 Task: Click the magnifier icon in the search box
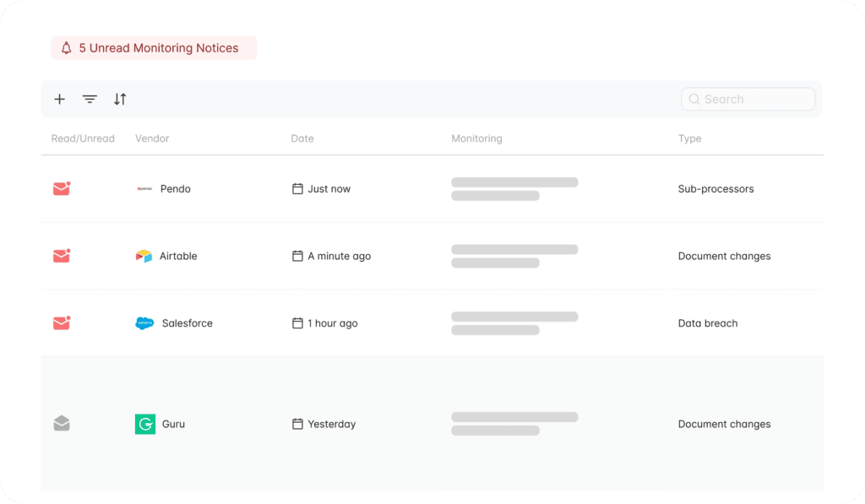click(694, 99)
